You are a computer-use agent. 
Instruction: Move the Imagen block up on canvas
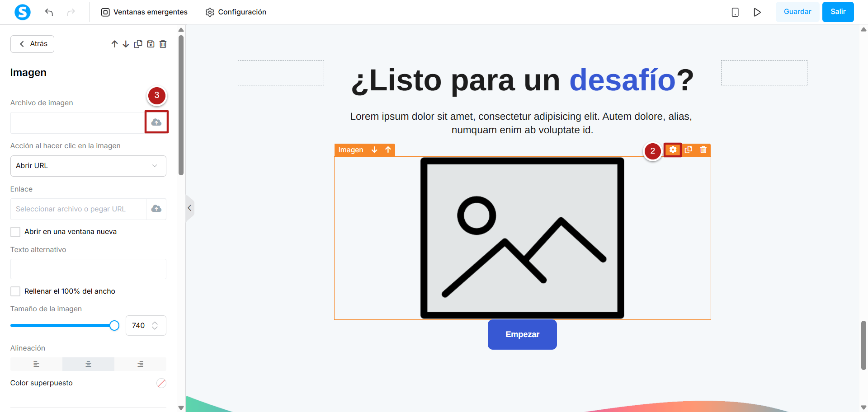(x=388, y=150)
